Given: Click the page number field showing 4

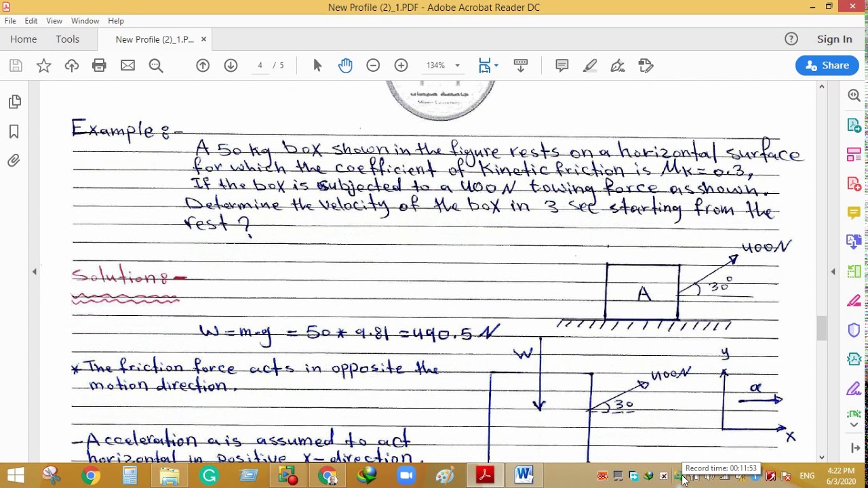Looking at the screenshot, I should 260,66.
